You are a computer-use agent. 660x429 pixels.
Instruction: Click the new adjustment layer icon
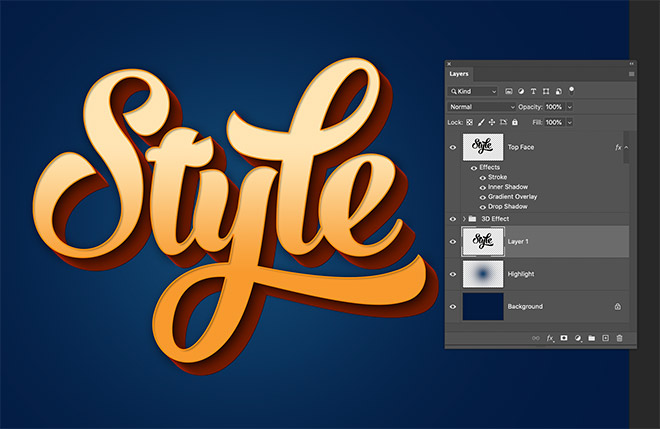click(578, 338)
